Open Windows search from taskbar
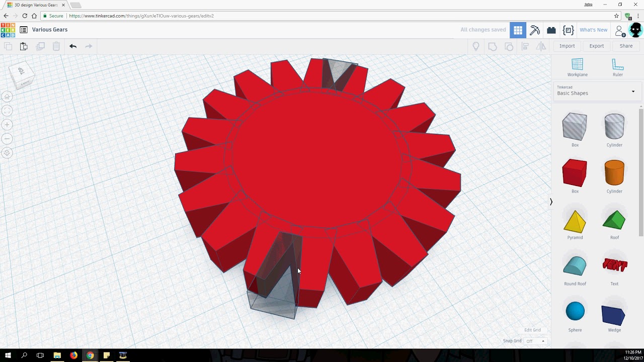Screen dimensions: 644x362 click(x=24, y=355)
